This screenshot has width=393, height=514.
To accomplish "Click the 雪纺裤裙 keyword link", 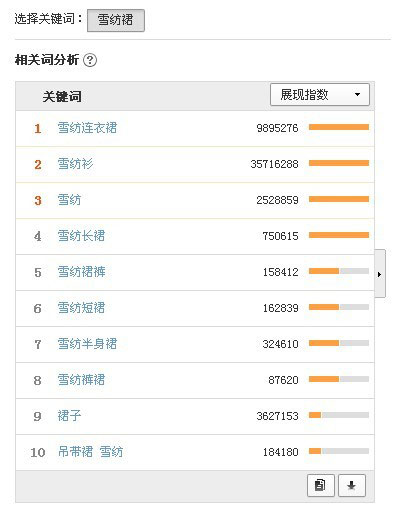I will pyautogui.click(x=81, y=380).
